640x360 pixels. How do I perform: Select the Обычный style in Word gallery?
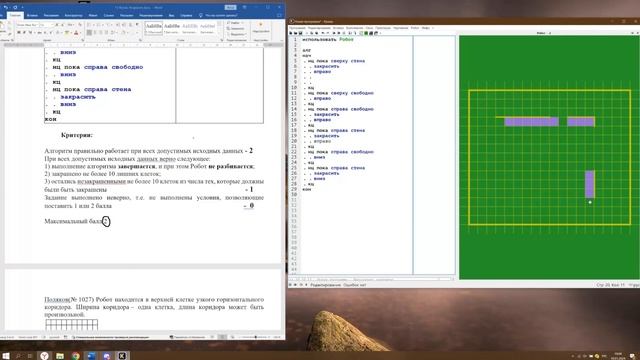154,28
